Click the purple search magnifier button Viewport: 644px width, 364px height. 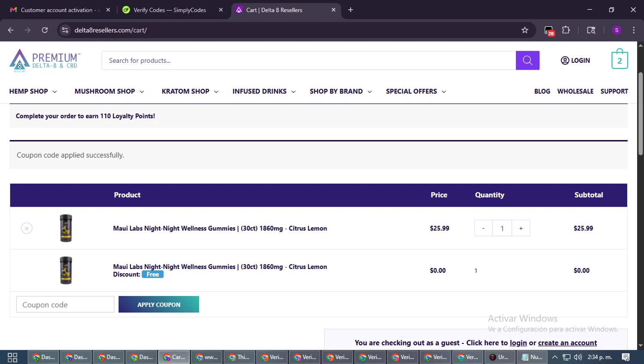click(x=527, y=61)
